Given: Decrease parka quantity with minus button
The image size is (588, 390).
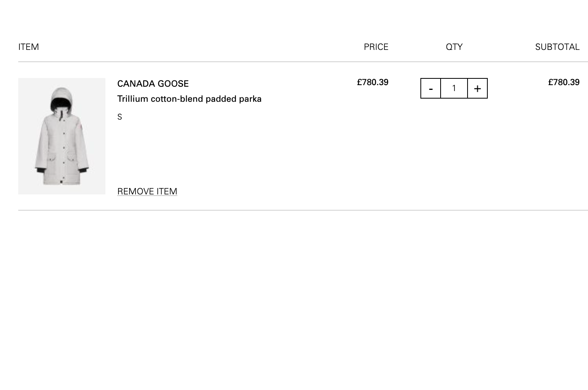Looking at the screenshot, I should (x=431, y=88).
